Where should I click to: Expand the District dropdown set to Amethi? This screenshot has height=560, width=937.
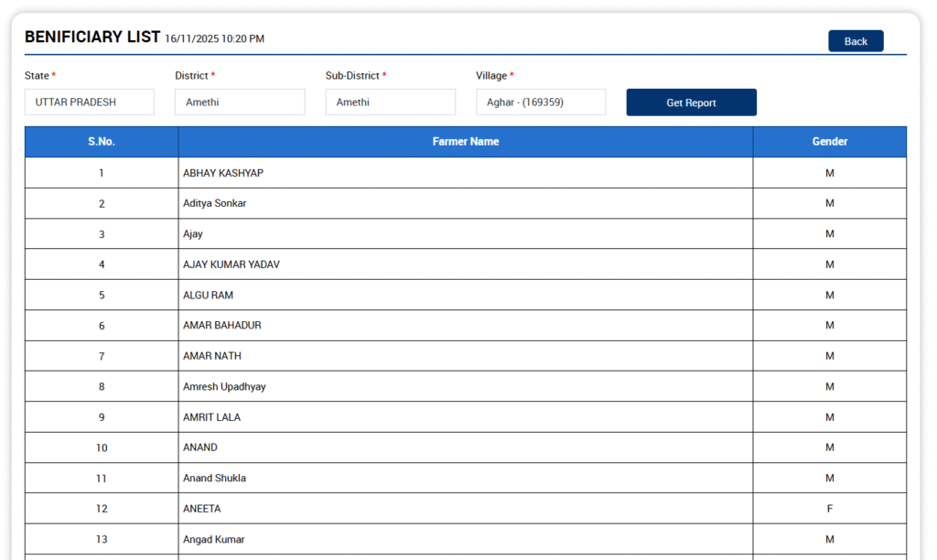tap(239, 102)
